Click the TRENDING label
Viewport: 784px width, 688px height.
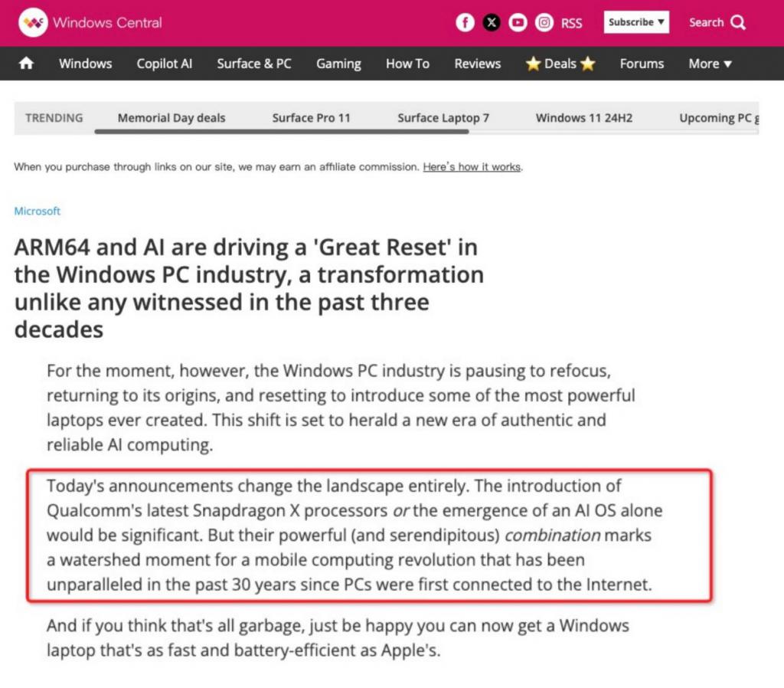click(54, 117)
